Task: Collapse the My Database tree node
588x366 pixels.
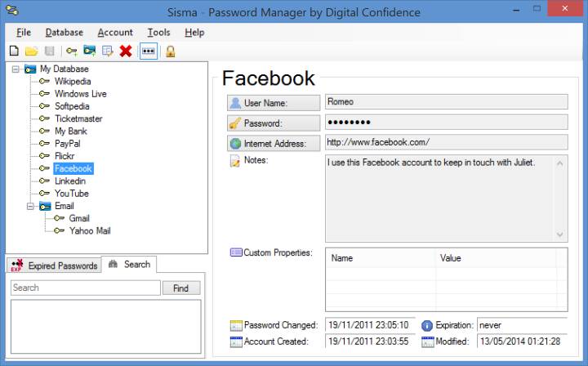Action: [16, 69]
